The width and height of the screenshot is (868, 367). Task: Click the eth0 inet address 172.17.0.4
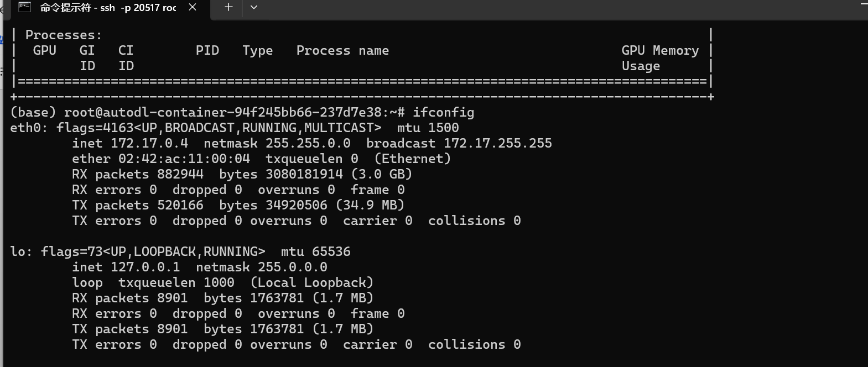pos(149,143)
